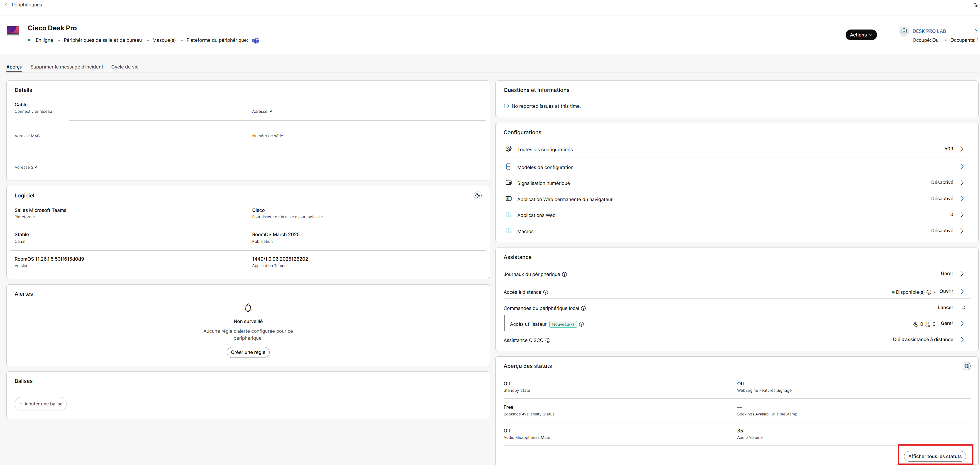The image size is (980, 465).
Task: Click info icon beside Journaux du périphérique
Action: tap(565, 275)
